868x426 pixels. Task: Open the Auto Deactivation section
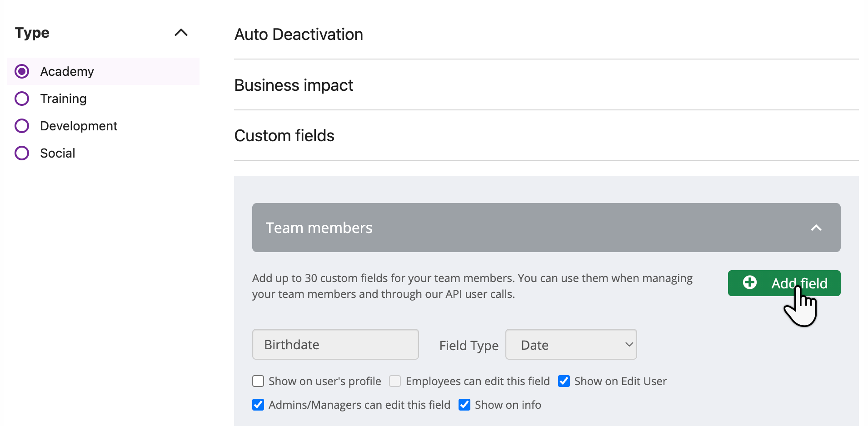point(546,35)
